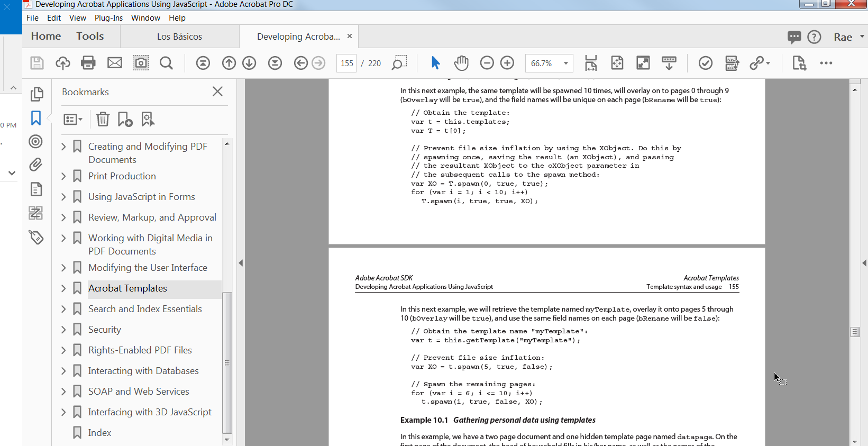Screen dimensions: 868x446
Task: Enter full screen mode icon
Action: point(643,63)
